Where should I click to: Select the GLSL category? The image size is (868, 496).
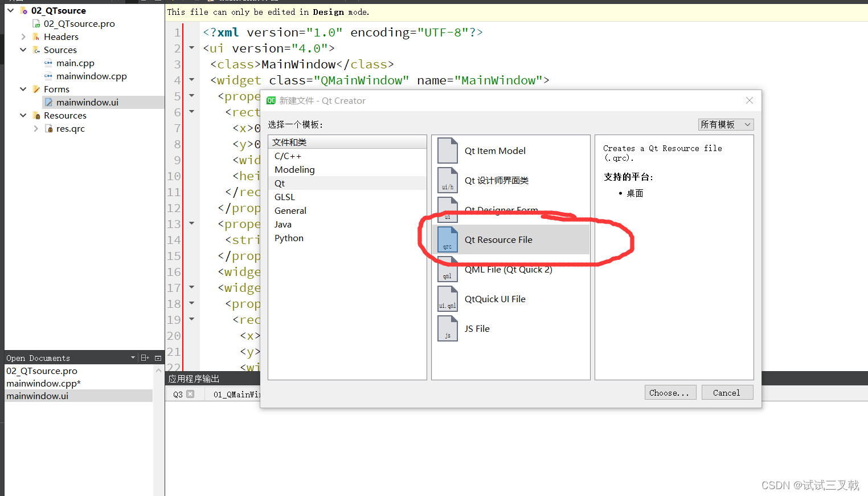347,197
